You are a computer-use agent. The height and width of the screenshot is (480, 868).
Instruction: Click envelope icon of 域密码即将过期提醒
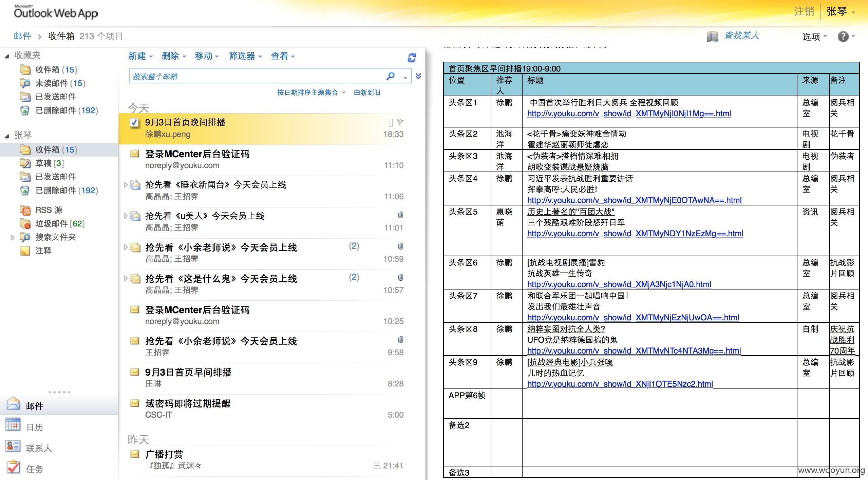coord(135,403)
